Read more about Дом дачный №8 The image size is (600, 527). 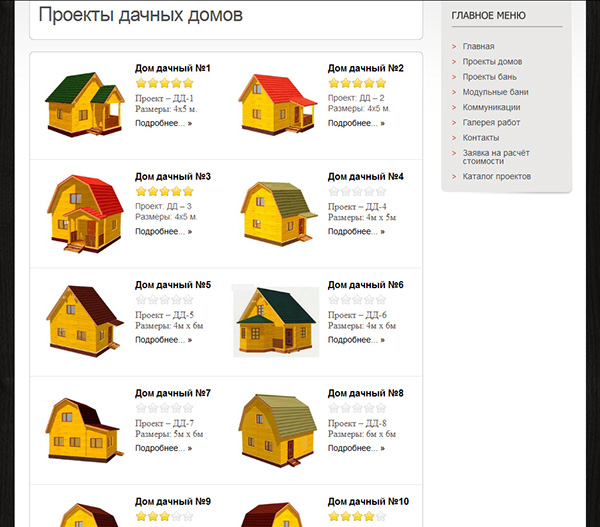tap(356, 448)
